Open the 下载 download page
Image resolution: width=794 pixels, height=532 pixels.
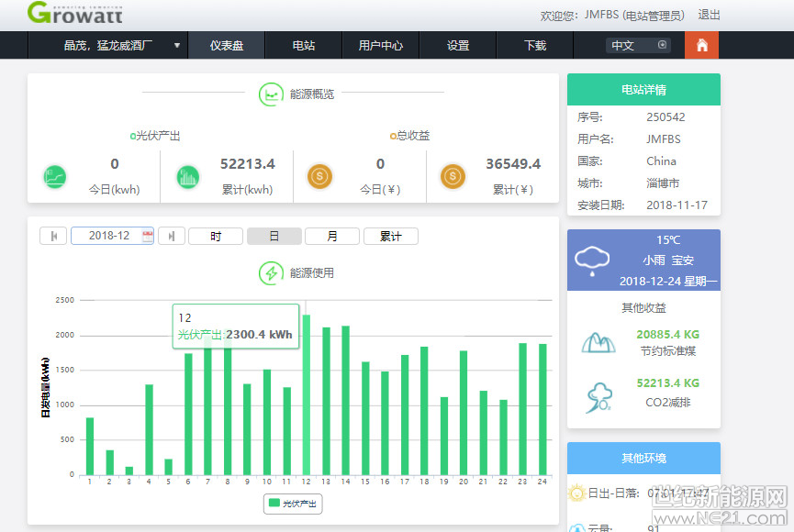[534, 45]
